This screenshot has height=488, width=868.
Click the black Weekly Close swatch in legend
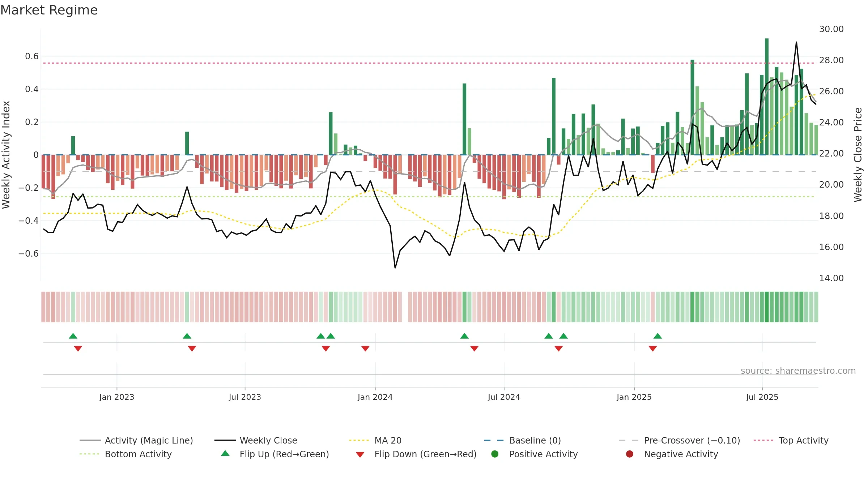[x=225, y=440]
